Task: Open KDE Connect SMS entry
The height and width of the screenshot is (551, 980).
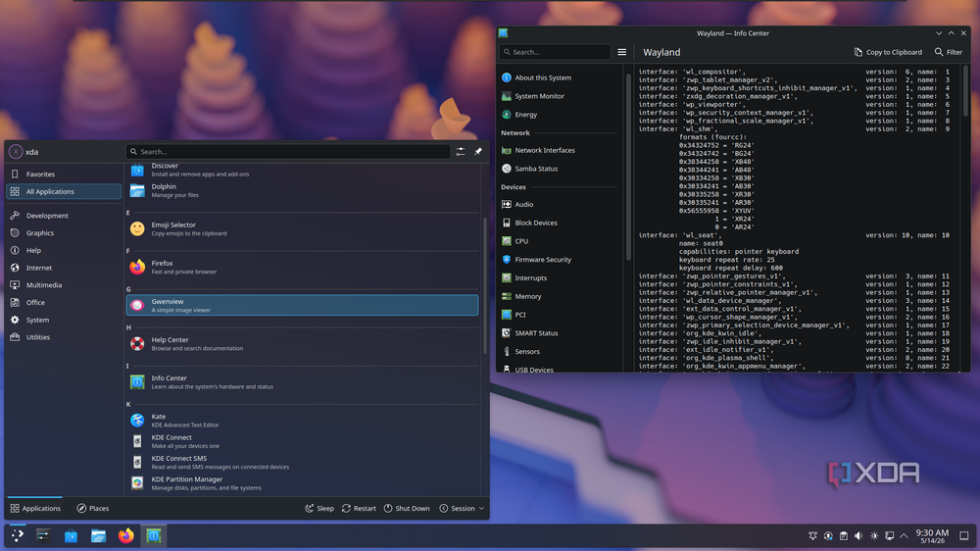Action: click(302, 462)
